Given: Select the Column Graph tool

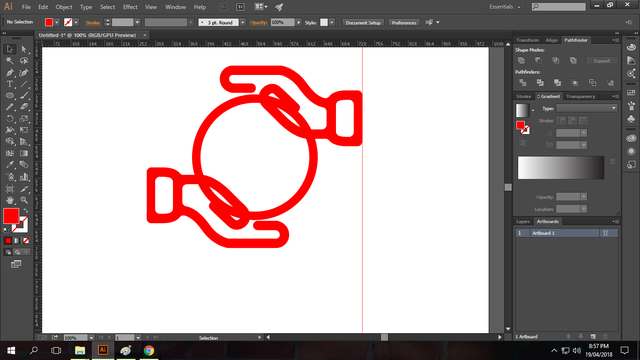Looking at the screenshot, I should [x=24, y=177].
